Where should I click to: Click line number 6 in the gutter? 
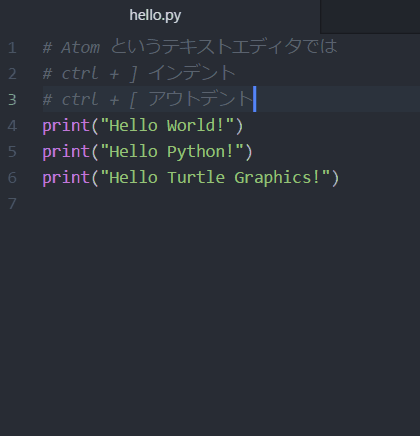coord(12,178)
